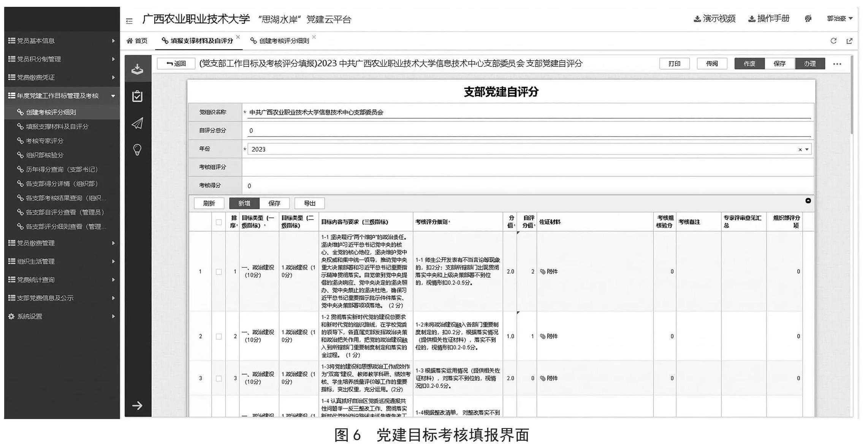Image resolution: width=868 pixels, height=446 pixels.
Task: Open 考核专家评分 in sidebar
Action: pyautogui.click(x=62, y=141)
